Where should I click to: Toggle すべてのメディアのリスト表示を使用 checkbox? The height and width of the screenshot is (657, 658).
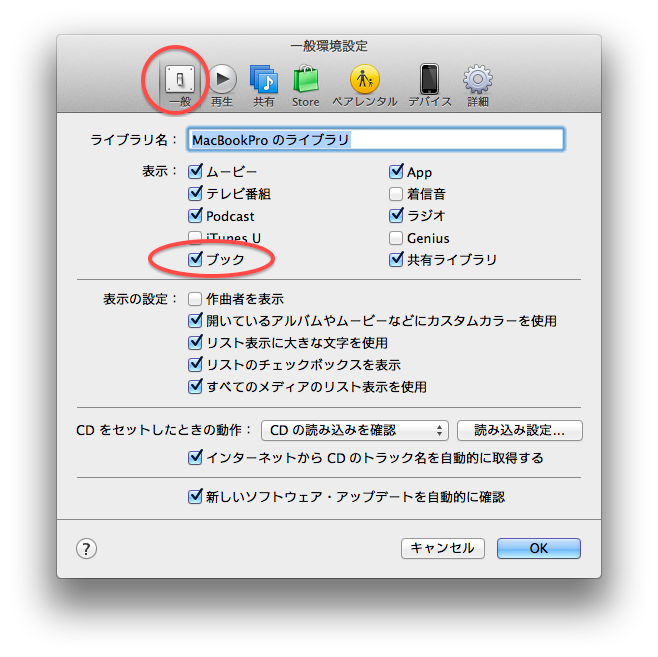tap(195, 386)
